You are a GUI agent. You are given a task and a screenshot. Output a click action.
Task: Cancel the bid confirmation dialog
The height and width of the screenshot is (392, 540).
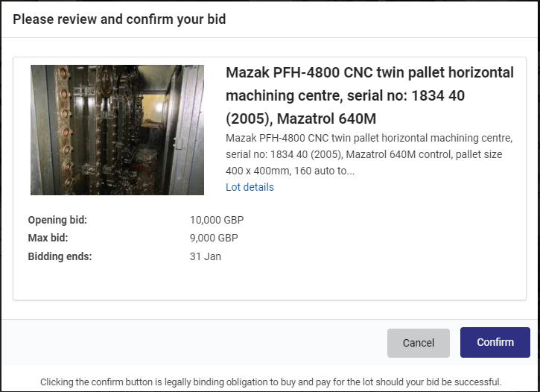[419, 343]
